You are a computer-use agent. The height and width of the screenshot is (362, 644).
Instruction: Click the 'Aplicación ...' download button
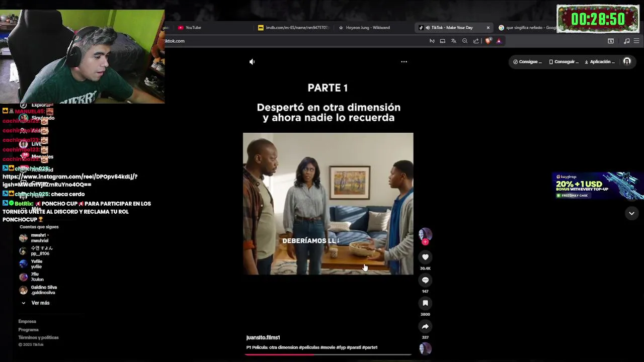coord(600,62)
